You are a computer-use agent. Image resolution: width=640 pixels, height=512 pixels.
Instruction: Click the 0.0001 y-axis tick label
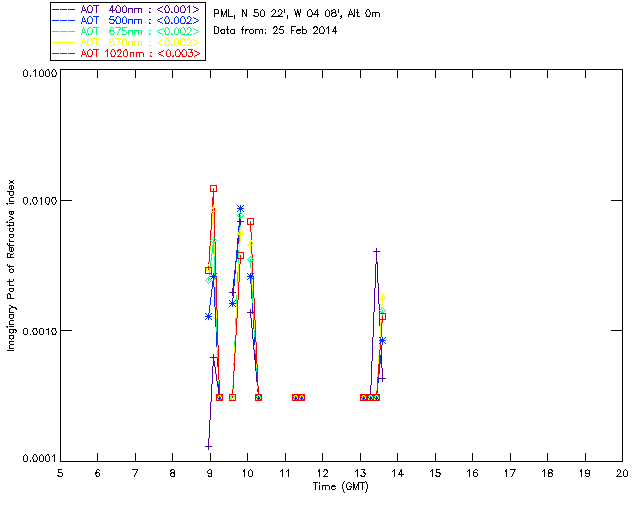[x=40, y=459]
